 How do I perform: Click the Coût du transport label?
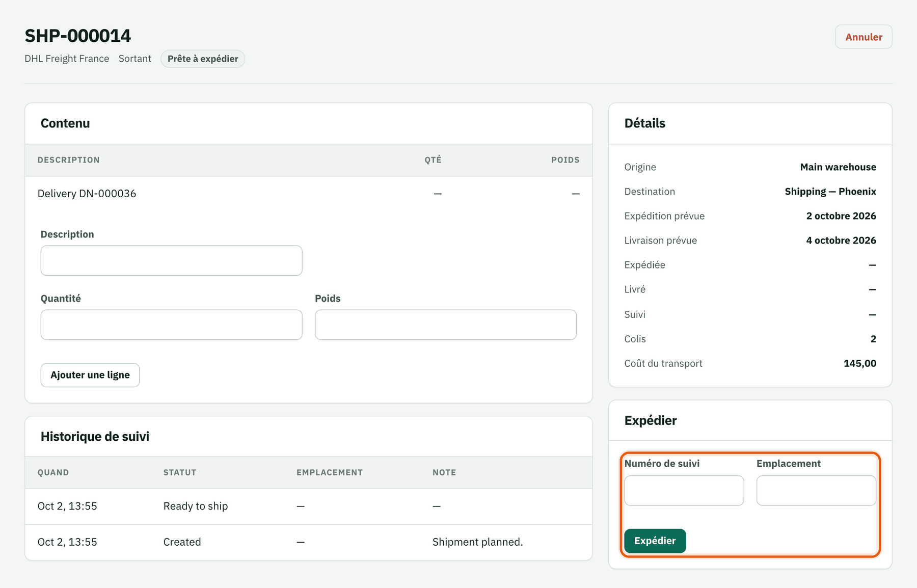(x=663, y=363)
